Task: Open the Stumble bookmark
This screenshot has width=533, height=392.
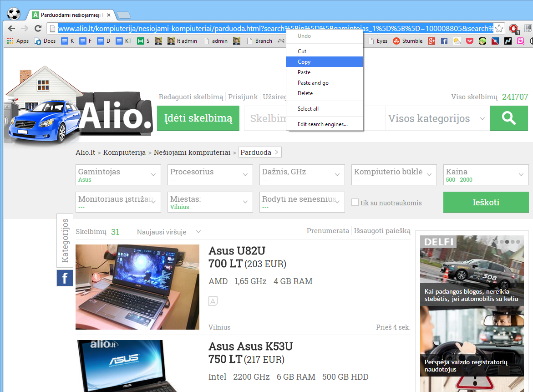Action: (407, 41)
